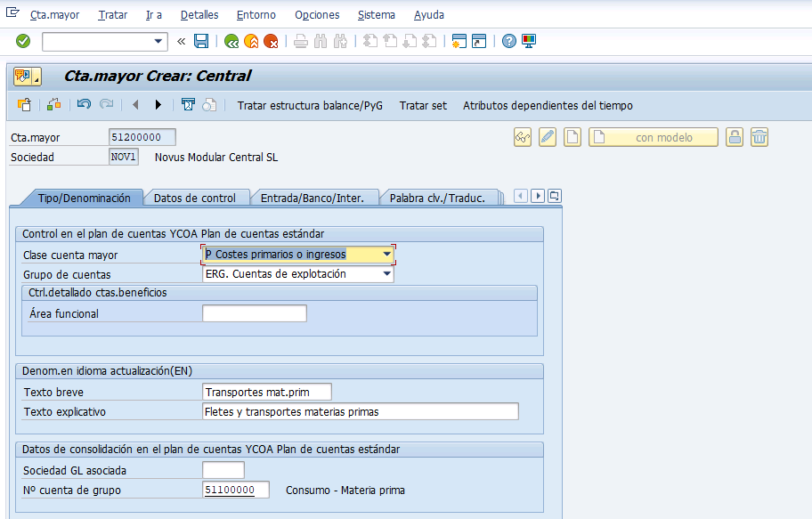Open the Sistema menu
The image size is (812, 519).
click(x=377, y=15)
